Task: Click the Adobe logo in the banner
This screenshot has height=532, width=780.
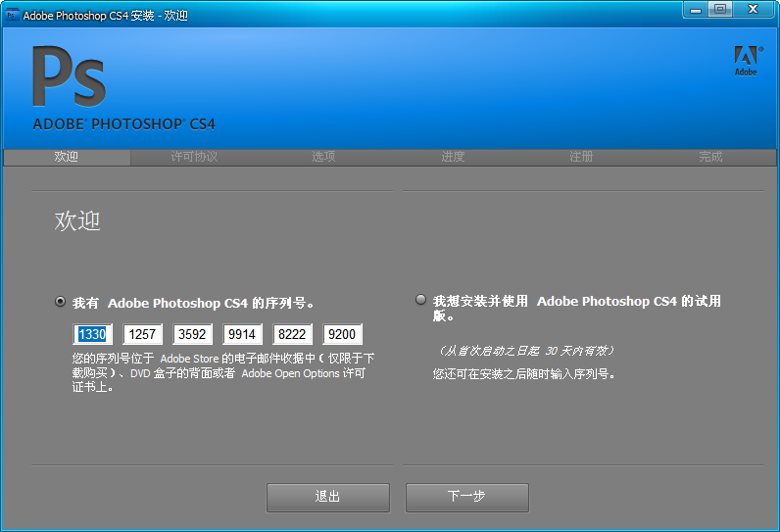Action: [747, 61]
